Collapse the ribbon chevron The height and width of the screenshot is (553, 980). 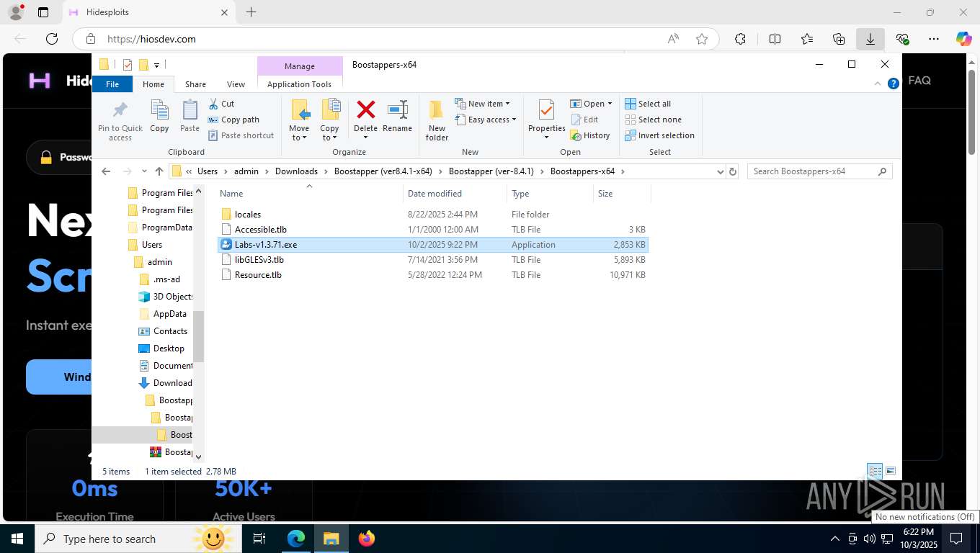pyautogui.click(x=878, y=84)
